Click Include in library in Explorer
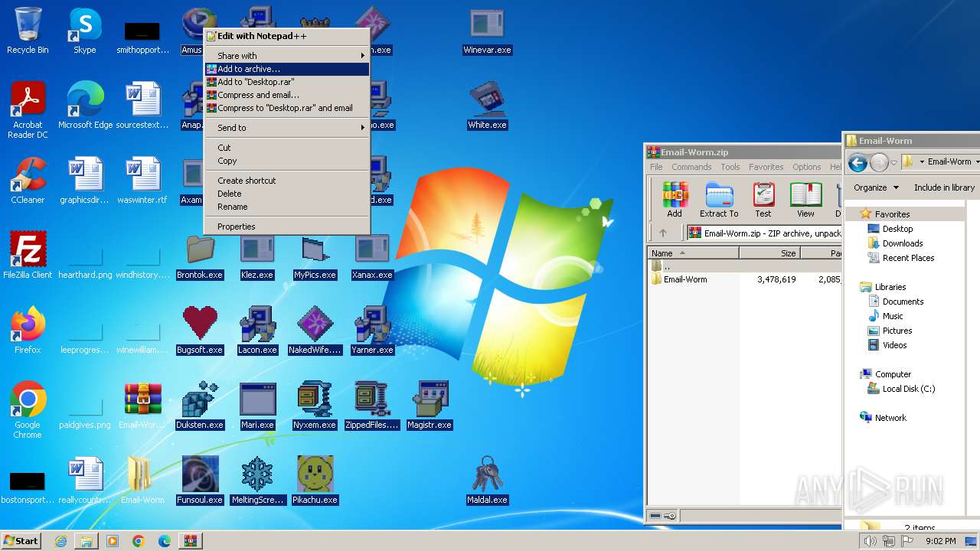Viewport: 980px width, 551px height. click(x=944, y=187)
